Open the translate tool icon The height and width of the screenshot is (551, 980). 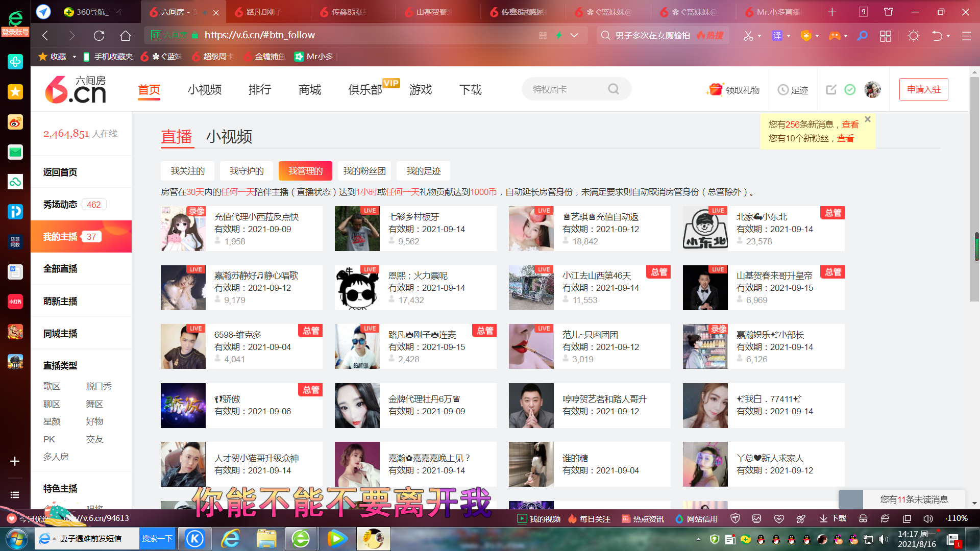tap(777, 35)
